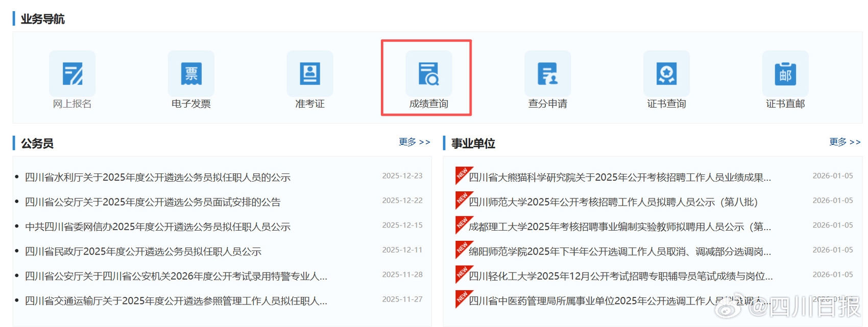Open 中共四川省委网信办 拟任职人员公示 link
Screen dimensions: 868x327
158,227
